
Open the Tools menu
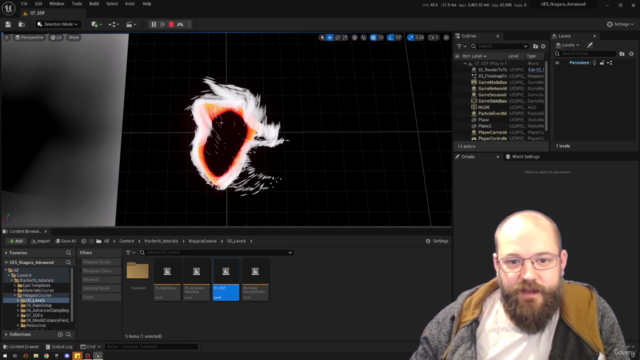click(77, 4)
